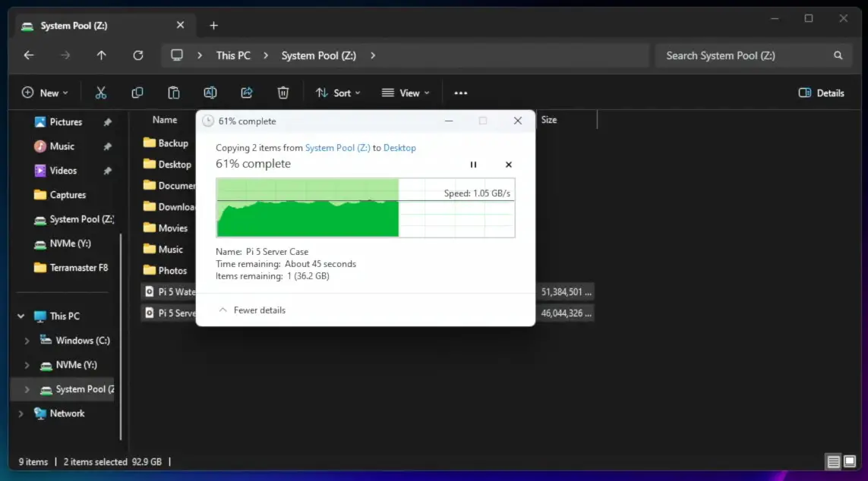Cancel the copy with the X button
The height and width of the screenshot is (481, 868).
[509, 165]
